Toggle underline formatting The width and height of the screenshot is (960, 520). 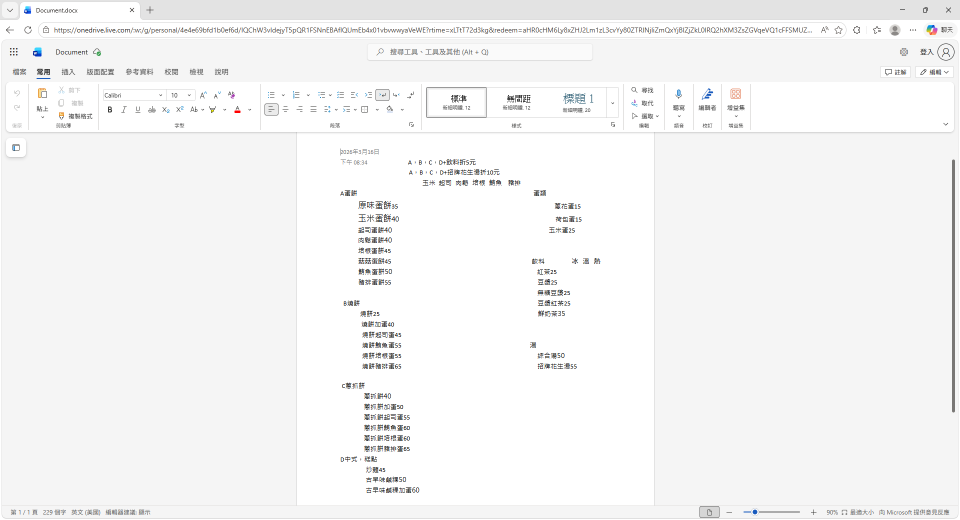(137, 110)
